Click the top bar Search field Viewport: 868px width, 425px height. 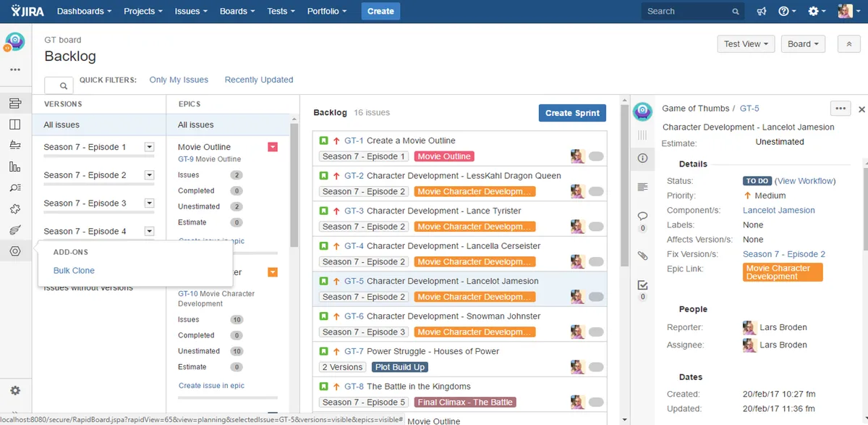click(x=692, y=12)
